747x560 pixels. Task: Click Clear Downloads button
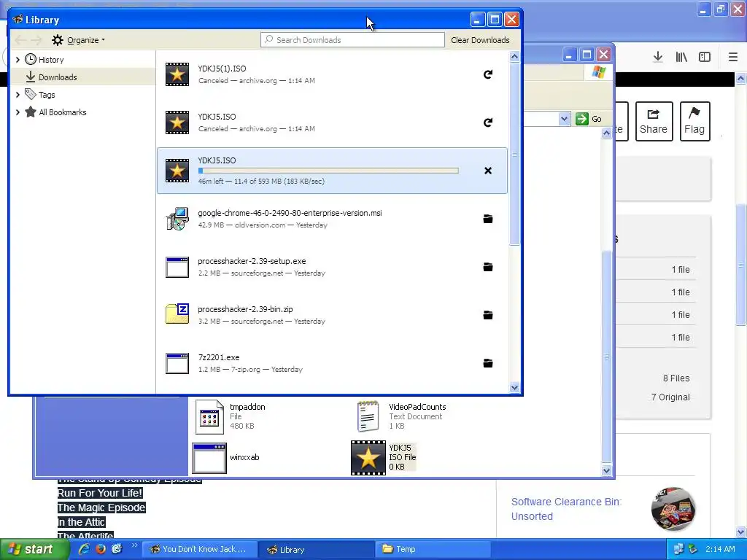(x=480, y=40)
